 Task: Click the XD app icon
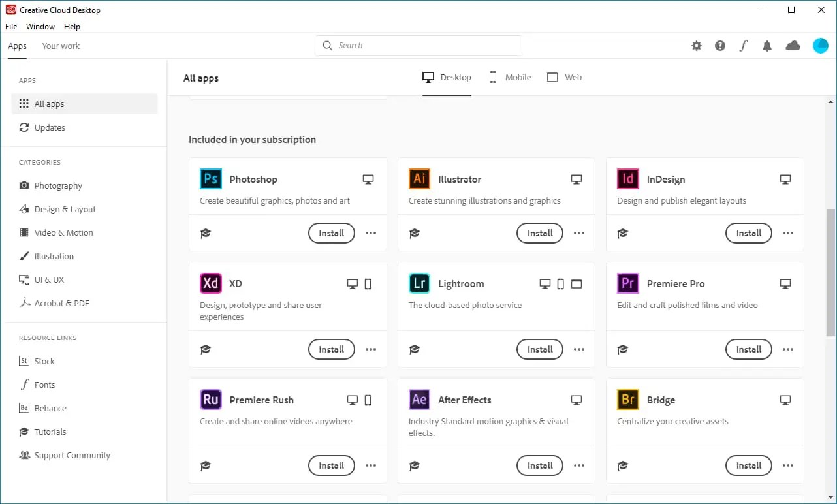tap(211, 283)
